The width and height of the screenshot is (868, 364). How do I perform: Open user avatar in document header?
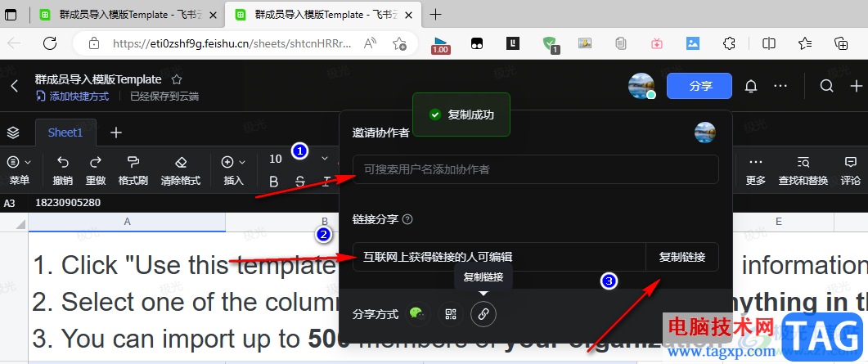[641, 86]
